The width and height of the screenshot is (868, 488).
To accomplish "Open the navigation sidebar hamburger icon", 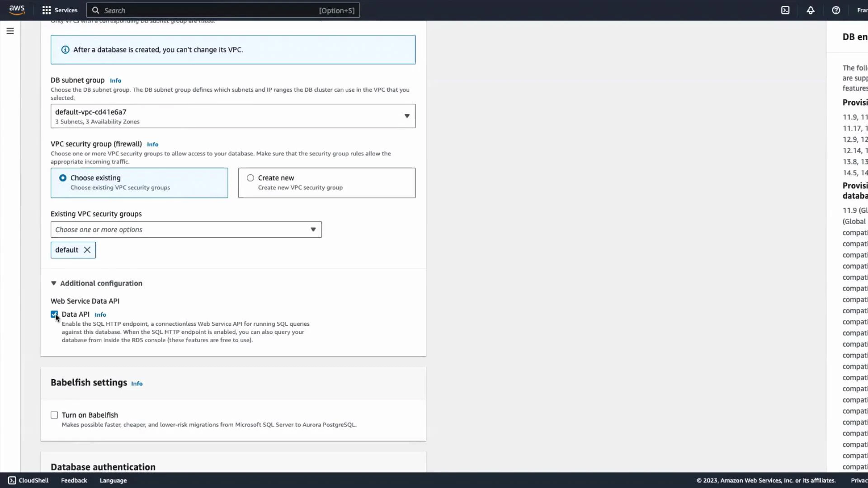I will pyautogui.click(x=10, y=31).
